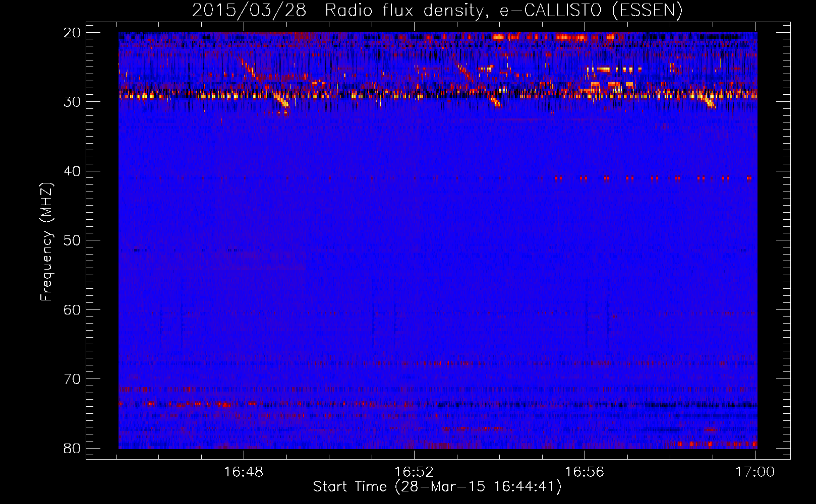Screen dimensions: 816x504
Task: Click the 30 frequency tick label
Action: coord(72,102)
